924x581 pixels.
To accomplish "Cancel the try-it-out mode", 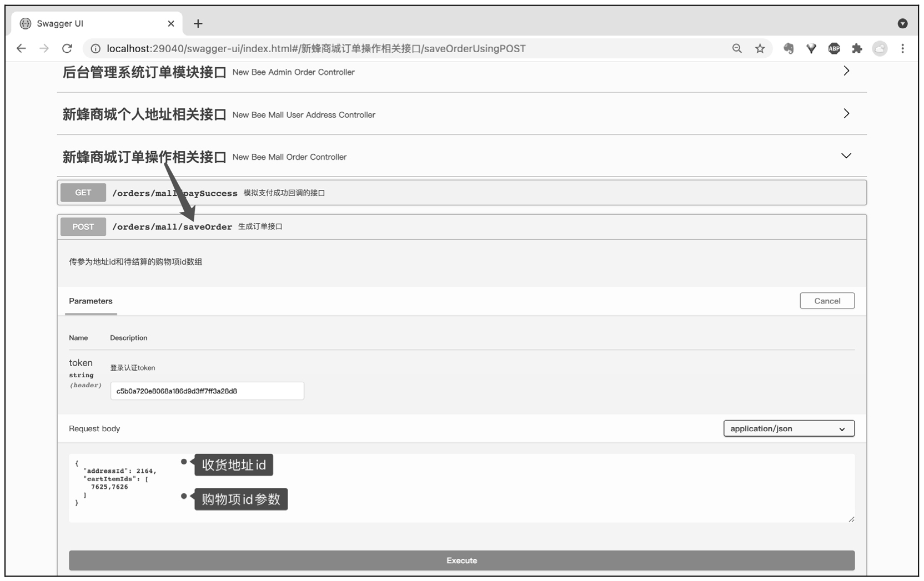I will (x=827, y=301).
